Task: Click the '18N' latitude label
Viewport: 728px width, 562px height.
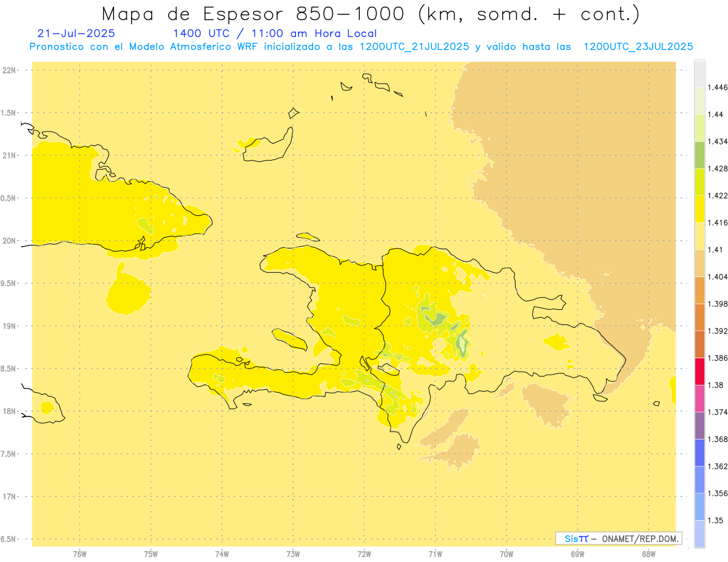Action: pos(9,411)
